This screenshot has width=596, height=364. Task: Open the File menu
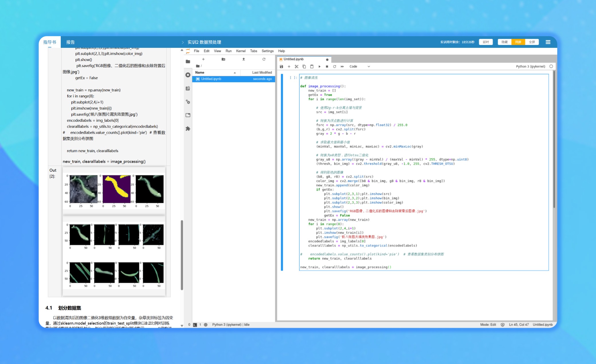[197, 51]
